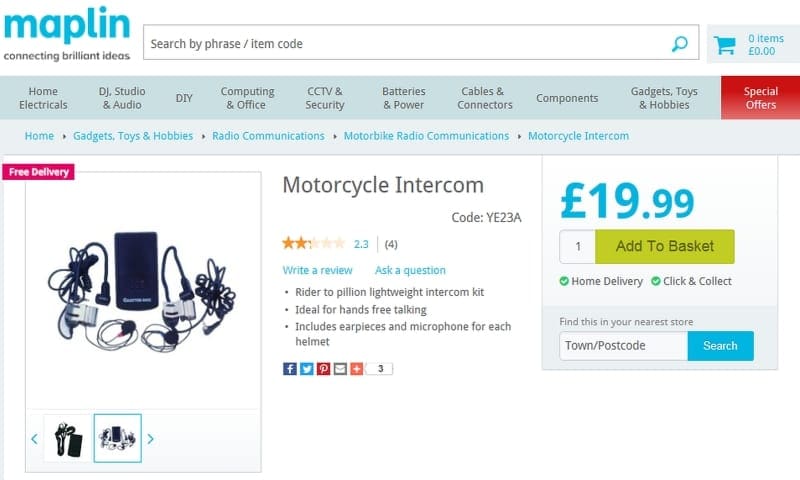Go to the Maplin logo homepage
Screen dimensions: 800x480
(67, 34)
